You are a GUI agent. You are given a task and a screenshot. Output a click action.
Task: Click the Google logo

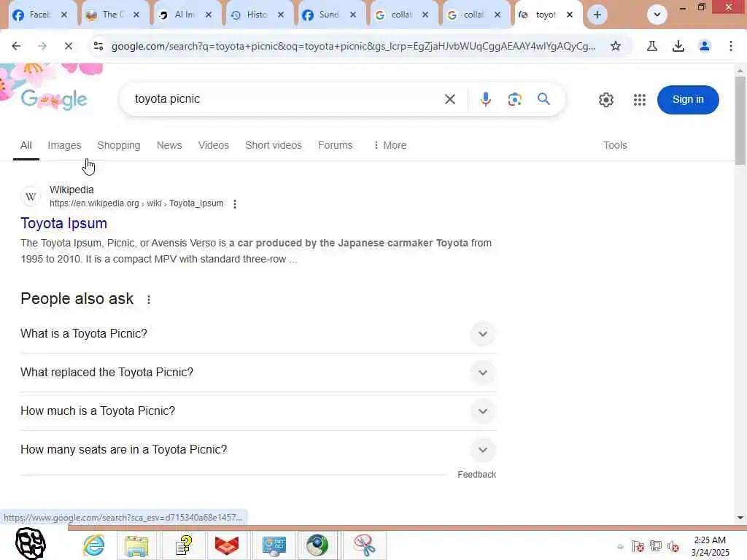(54, 99)
